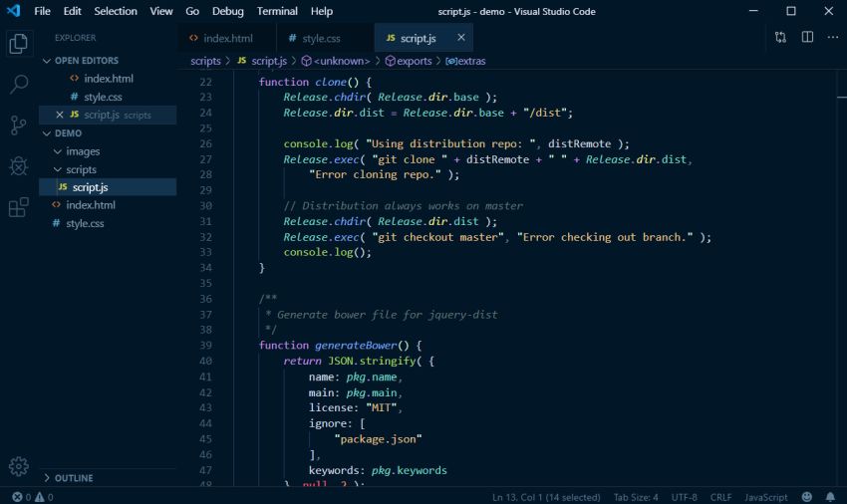Click the Split Editor Right icon

pyautogui.click(x=807, y=38)
